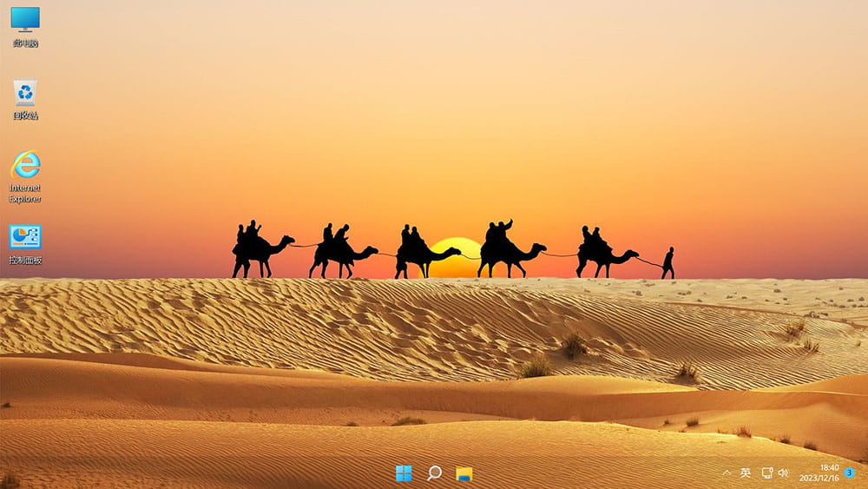Select the Control Panel desktop icon

tap(25, 236)
